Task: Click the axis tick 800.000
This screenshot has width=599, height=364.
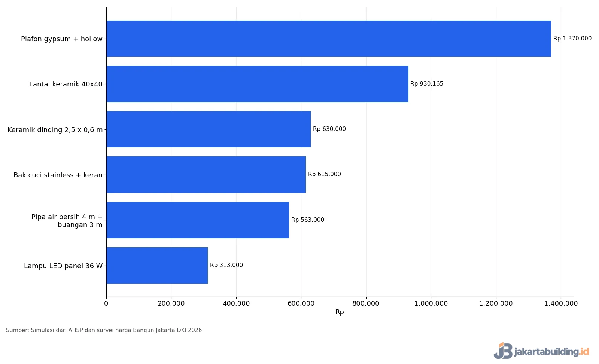Action: [366, 303]
